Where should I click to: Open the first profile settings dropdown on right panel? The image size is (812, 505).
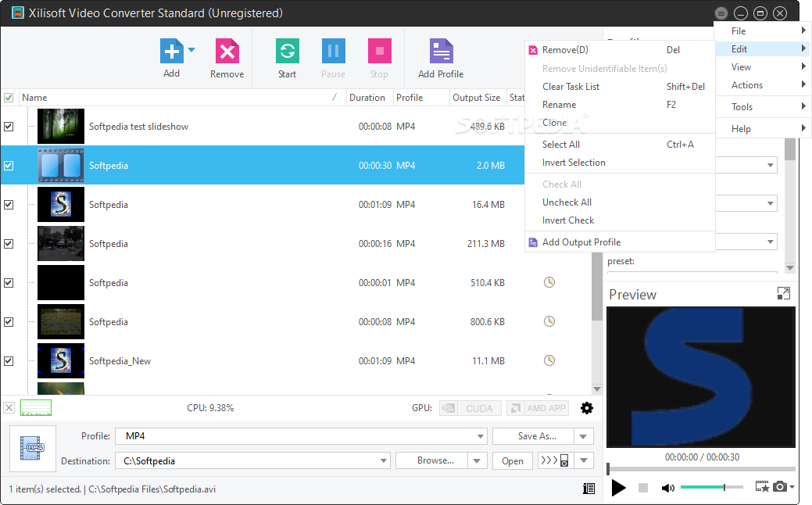click(771, 165)
